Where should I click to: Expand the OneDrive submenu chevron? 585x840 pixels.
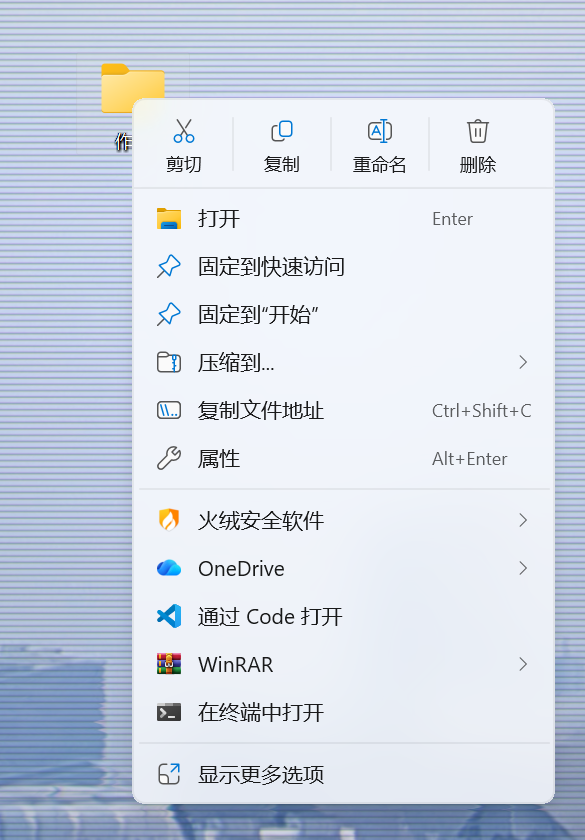[x=523, y=568]
